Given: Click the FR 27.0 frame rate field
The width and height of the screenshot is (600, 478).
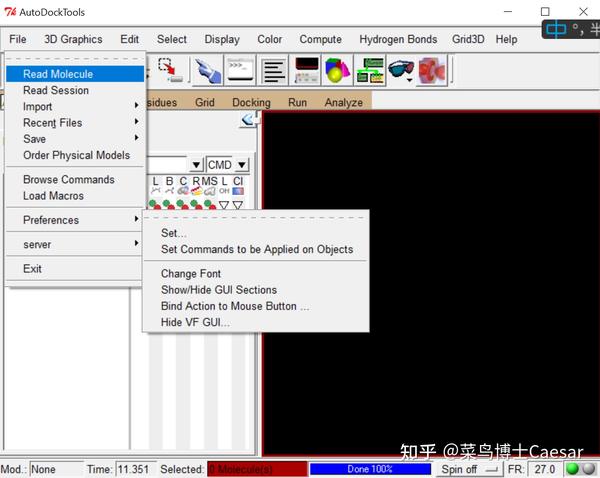Looking at the screenshot, I should (544, 469).
